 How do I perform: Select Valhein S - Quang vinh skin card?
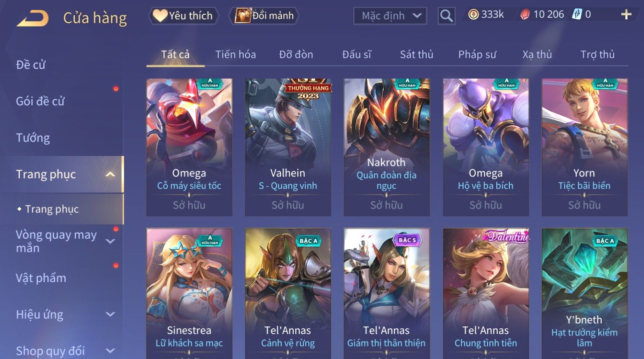point(288,147)
